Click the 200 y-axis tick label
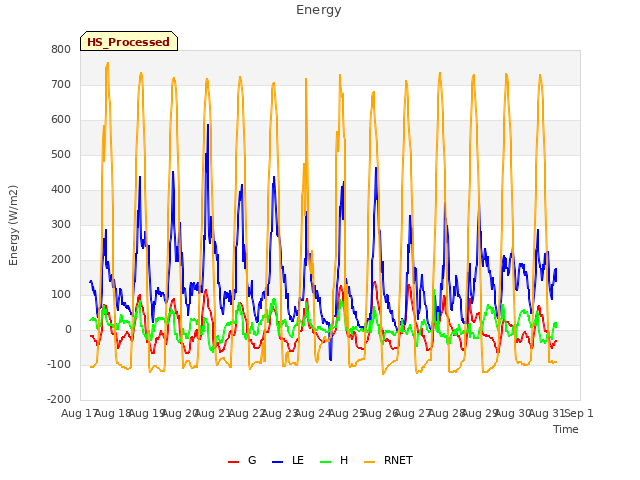640x480 pixels. click(61, 260)
